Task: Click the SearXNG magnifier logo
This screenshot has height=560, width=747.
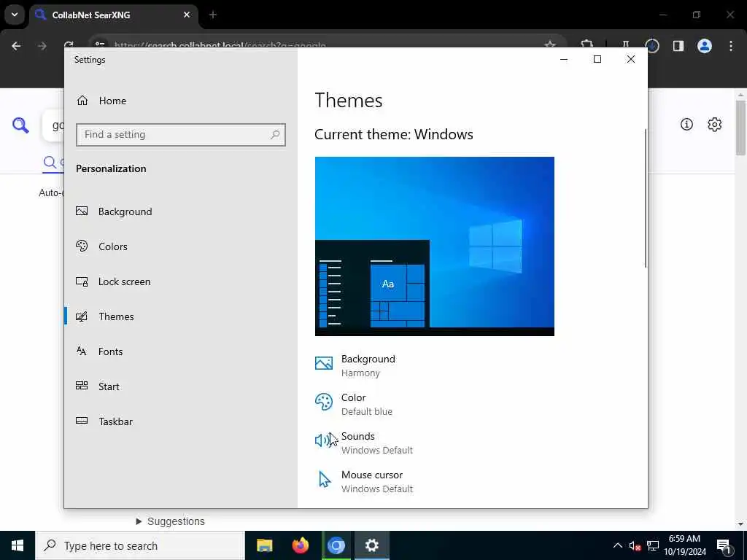Action: (20, 125)
